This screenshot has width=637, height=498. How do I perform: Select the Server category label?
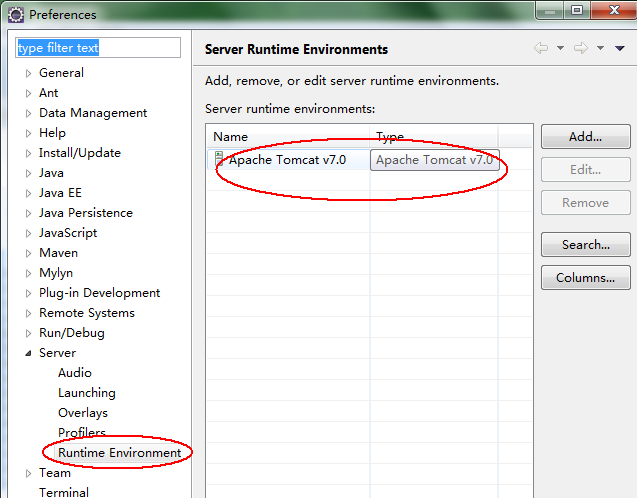[57, 353]
